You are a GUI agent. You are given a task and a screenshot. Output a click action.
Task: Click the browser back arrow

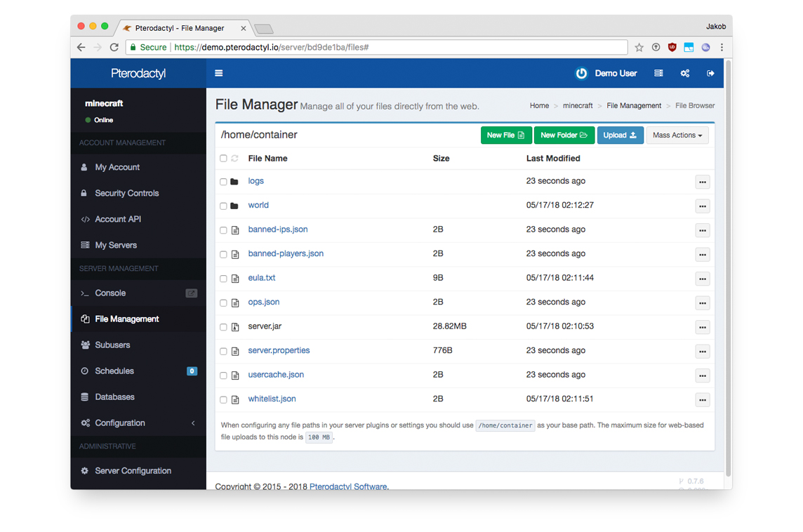[81, 47]
